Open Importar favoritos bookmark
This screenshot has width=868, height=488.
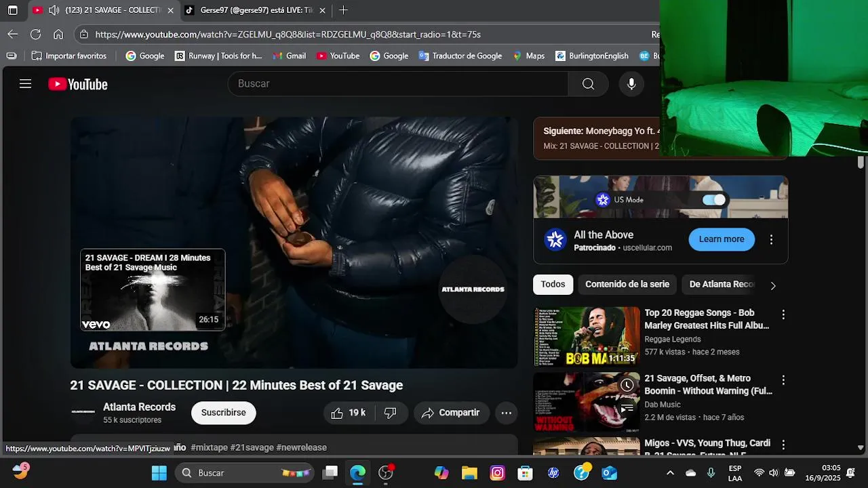click(x=69, y=56)
